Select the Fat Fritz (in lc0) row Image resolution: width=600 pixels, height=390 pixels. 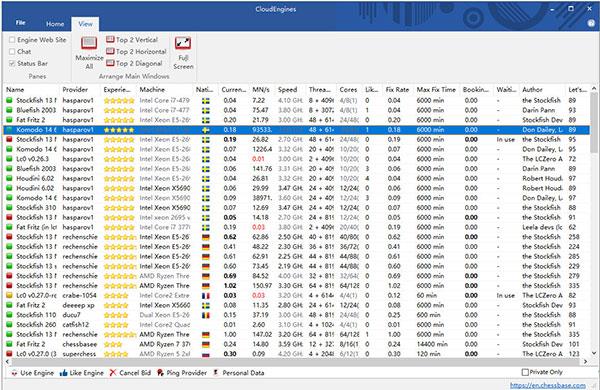[x=297, y=227]
